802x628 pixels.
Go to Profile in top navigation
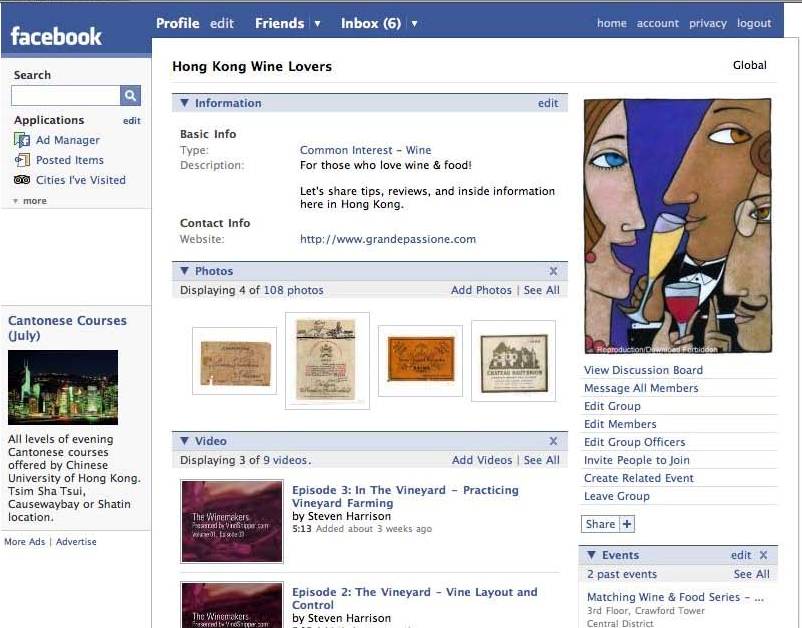tap(178, 23)
